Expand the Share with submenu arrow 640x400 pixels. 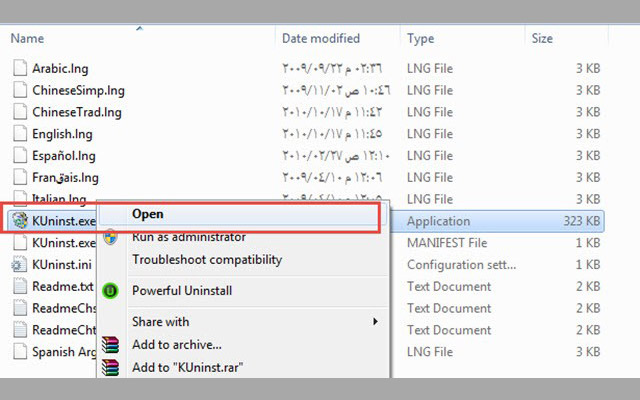tap(376, 322)
